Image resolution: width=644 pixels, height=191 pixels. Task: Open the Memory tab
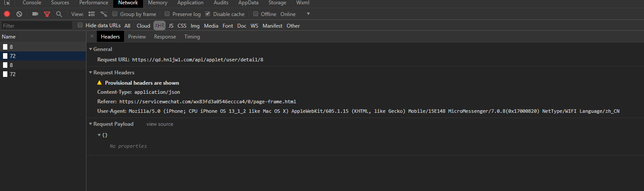[158, 3]
